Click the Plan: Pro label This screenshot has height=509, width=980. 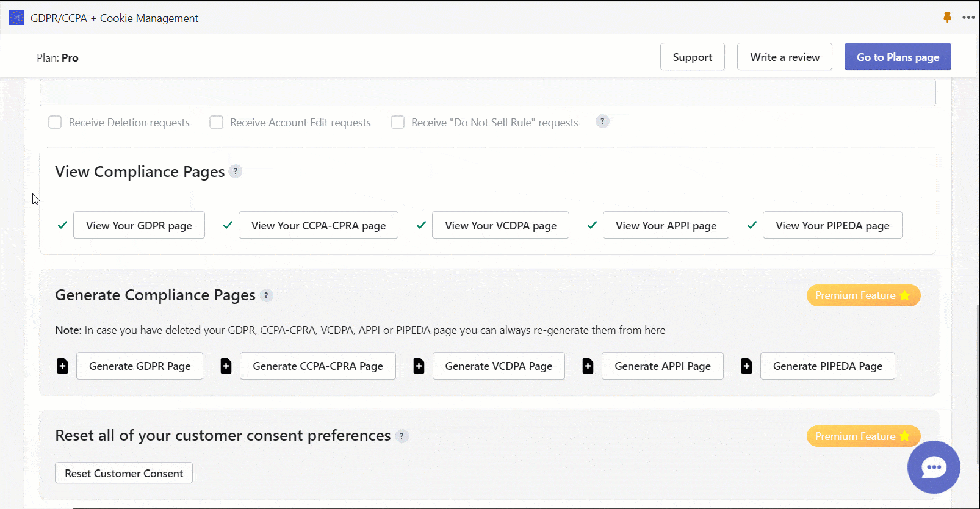coord(57,58)
